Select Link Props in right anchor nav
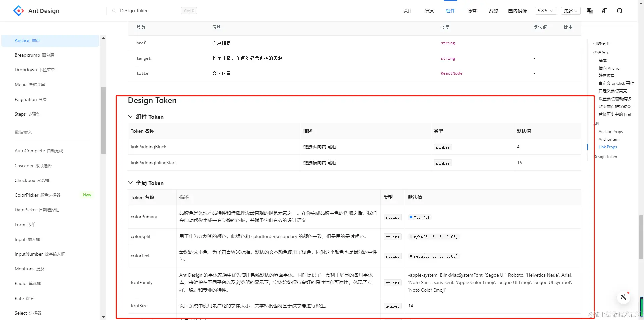This screenshot has height=320, width=644. click(607, 147)
